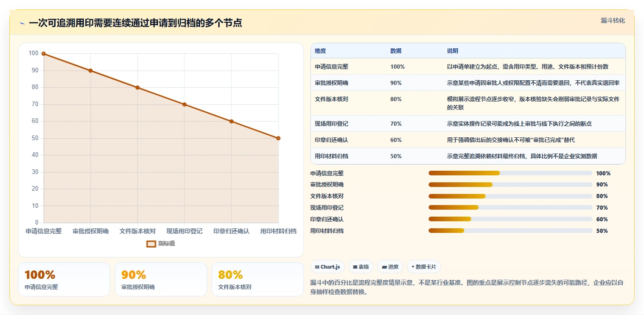The image size is (644, 315).
Task: Click the description starting 用于强调借出后
Action: (511, 140)
